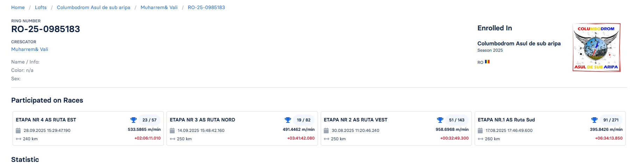Click trophy icon on ETAPA NR 4 card
The image size is (644, 164).
click(x=133, y=120)
